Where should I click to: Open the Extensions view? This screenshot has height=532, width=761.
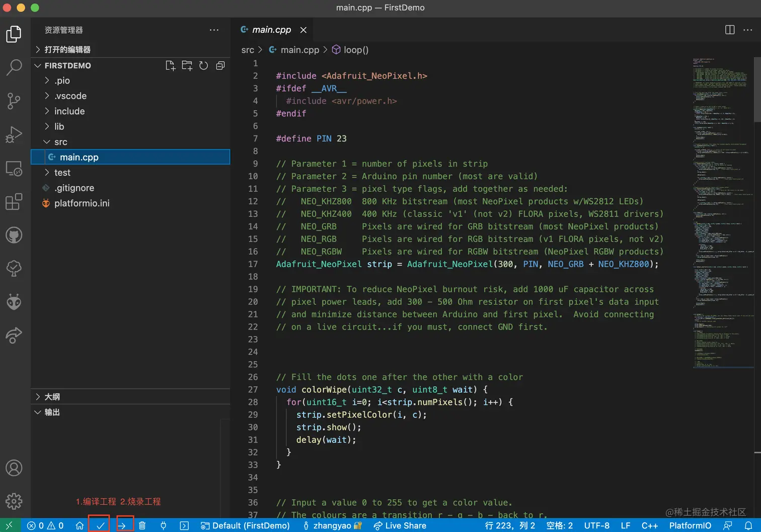tap(14, 202)
